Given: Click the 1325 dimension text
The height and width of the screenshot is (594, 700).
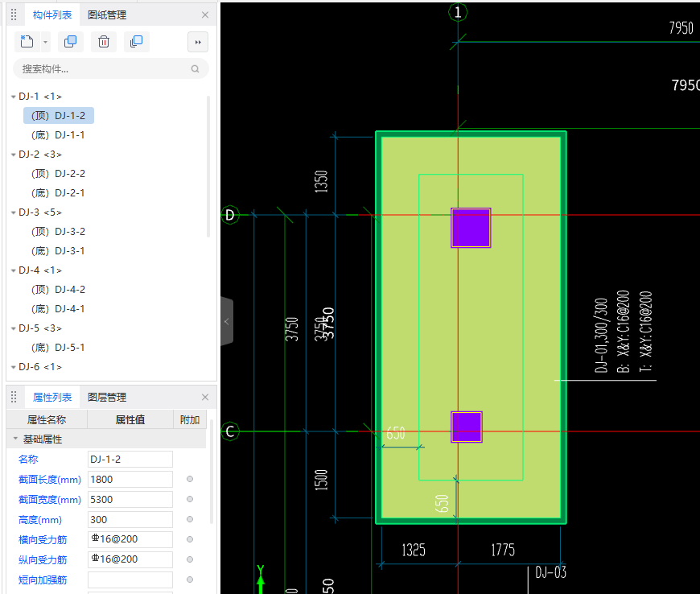Looking at the screenshot, I should click(414, 550).
